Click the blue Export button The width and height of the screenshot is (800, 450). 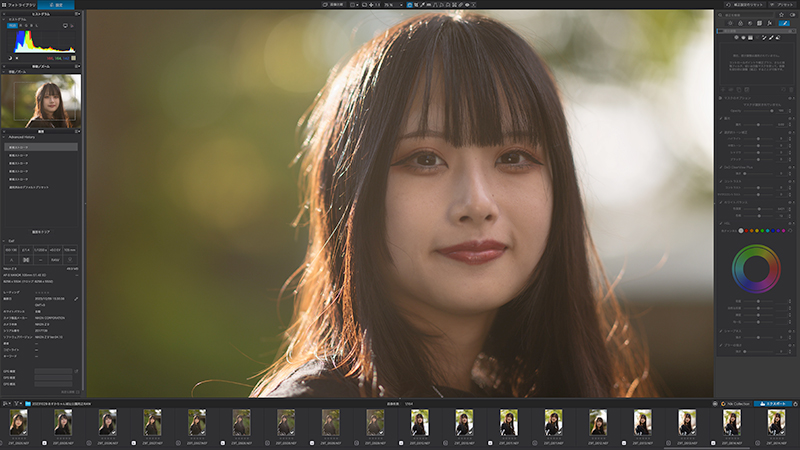(773, 404)
